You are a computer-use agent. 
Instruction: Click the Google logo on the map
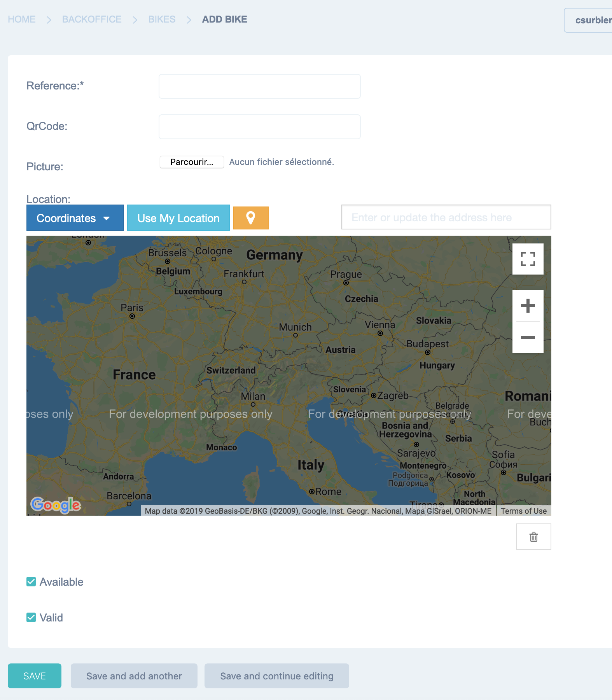tap(56, 505)
